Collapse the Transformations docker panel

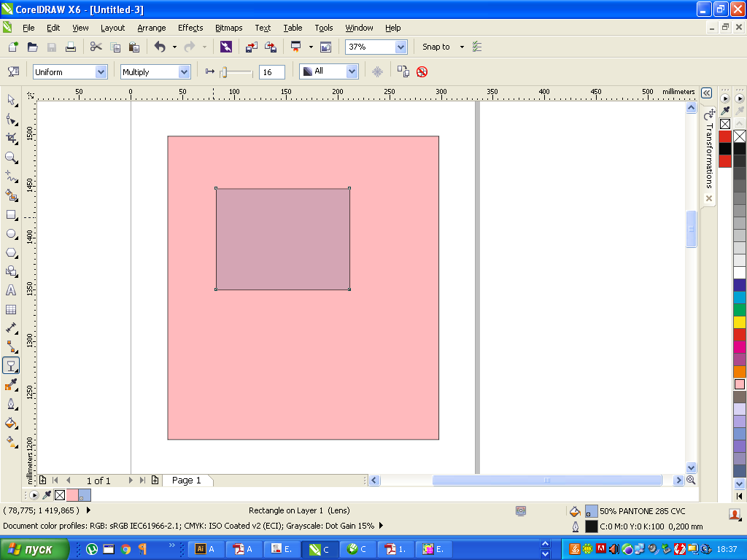pos(706,93)
